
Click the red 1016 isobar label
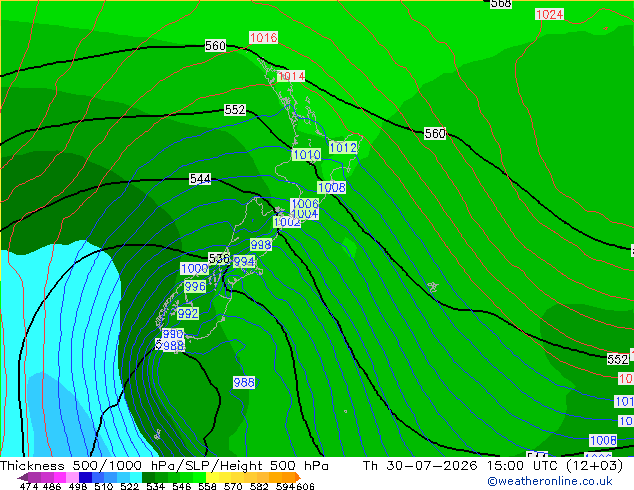263,38
